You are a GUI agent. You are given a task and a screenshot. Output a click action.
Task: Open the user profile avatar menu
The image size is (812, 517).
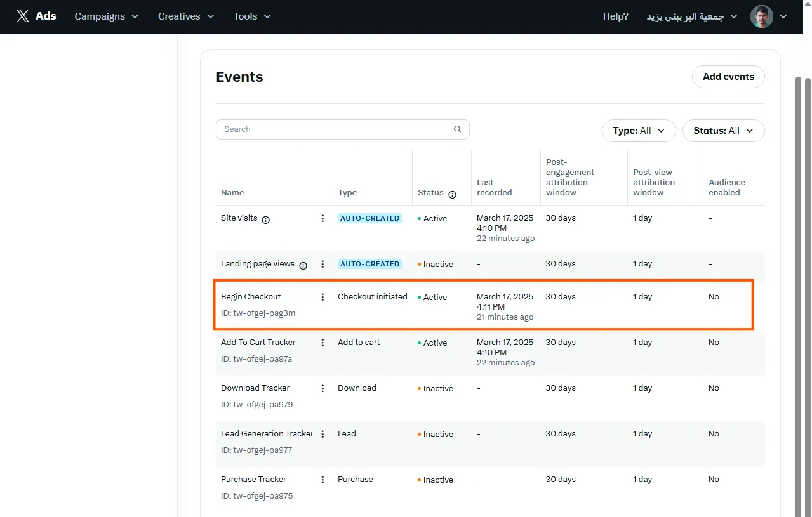click(x=761, y=16)
